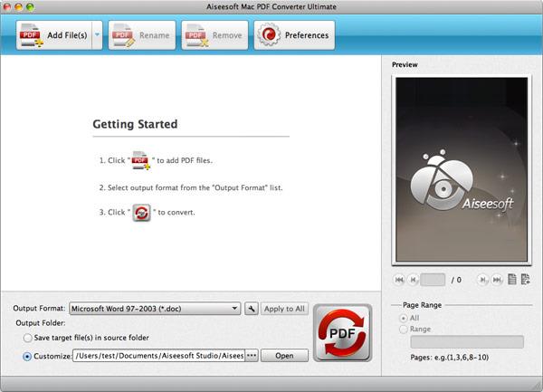The height and width of the screenshot is (392, 543).
Task: Go to first page in preview
Action: (x=399, y=280)
